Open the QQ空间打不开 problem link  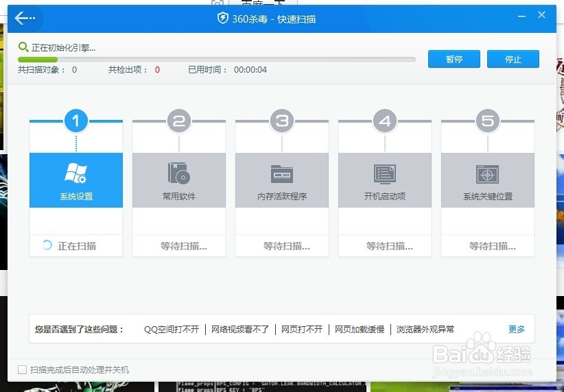click(x=172, y=329)
